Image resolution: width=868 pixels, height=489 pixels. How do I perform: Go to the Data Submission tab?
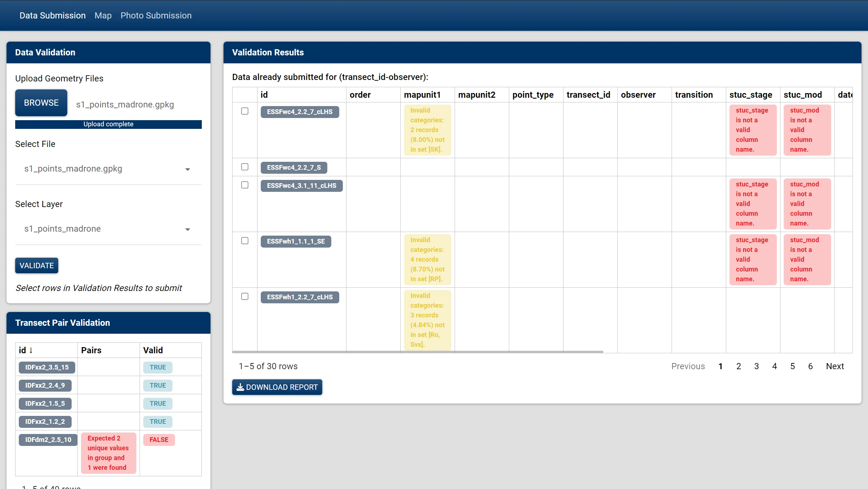click(x=52, y=16)
